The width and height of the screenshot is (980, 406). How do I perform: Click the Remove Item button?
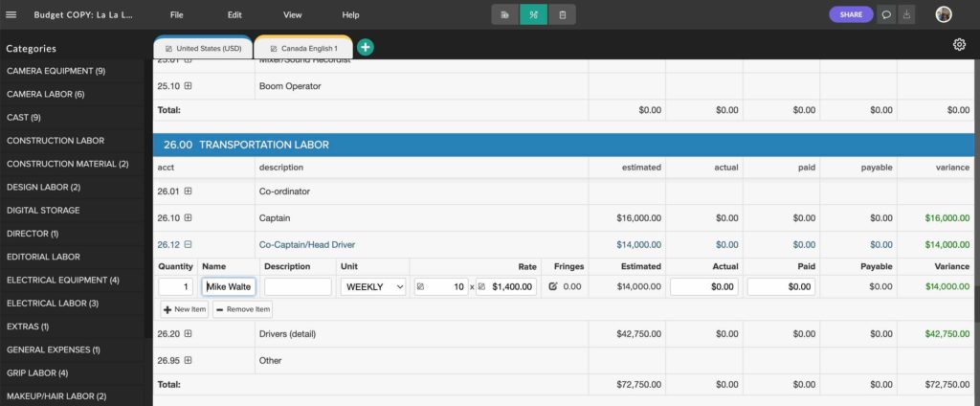click(x=242, y=309)
